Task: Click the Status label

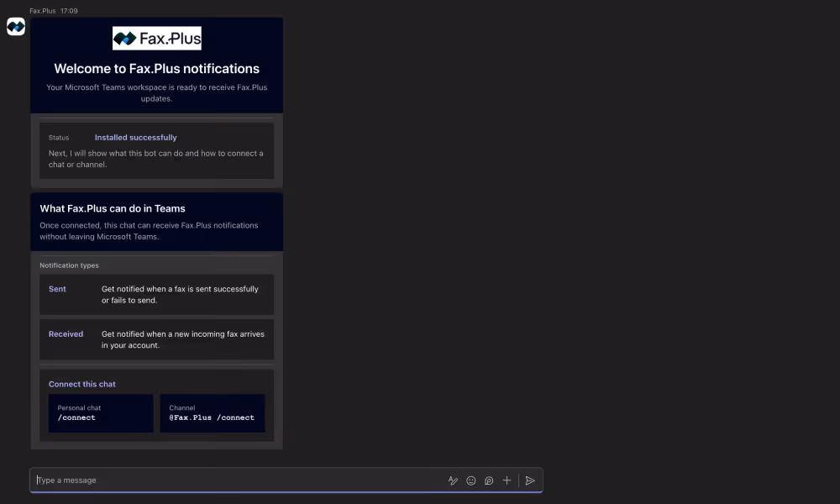Action: pyautogui.click(x=59, y=138)
